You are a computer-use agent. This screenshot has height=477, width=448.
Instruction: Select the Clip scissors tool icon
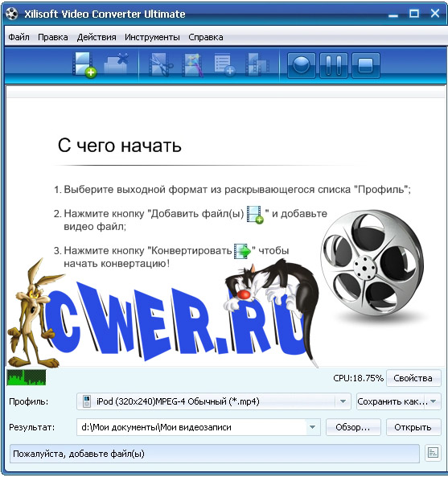coord(161,64)
